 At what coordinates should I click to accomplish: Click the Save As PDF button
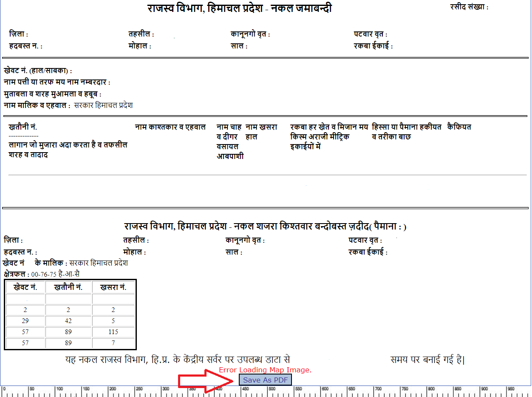(265, 380)
